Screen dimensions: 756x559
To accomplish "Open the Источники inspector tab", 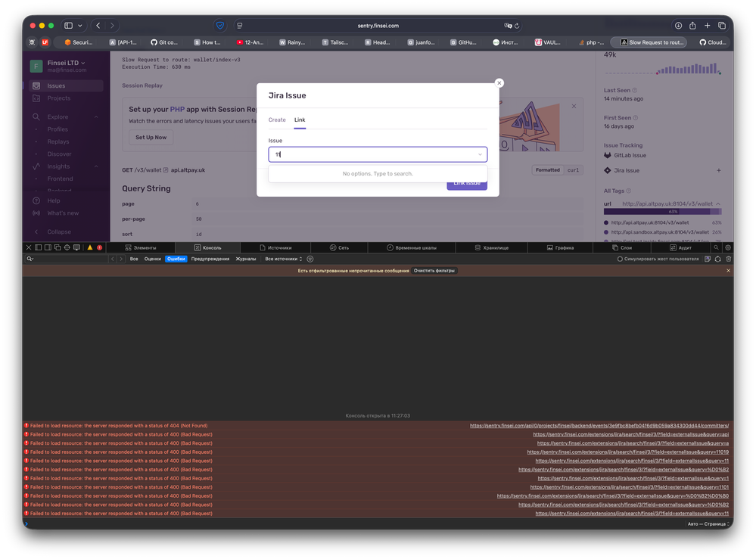I will [x=275, y=247].
